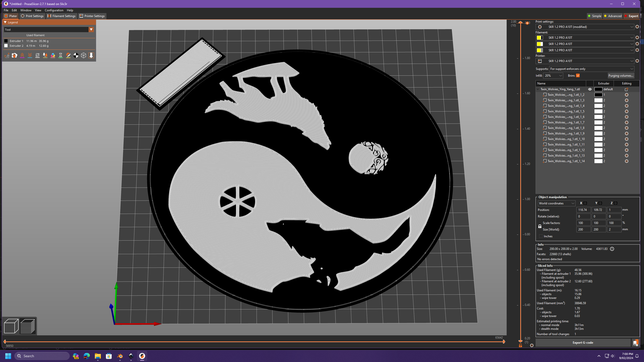Toggle the custom G-code gear-pencil icon
Screen dimensions: 644x362
[68, 55]
